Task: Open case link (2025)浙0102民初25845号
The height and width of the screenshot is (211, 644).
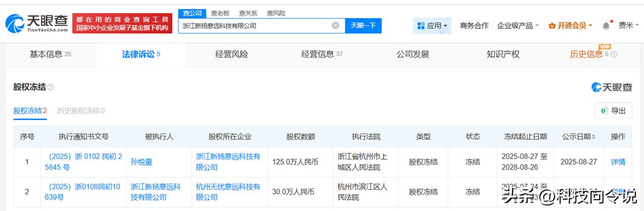Action: click(x=84, y=162)
